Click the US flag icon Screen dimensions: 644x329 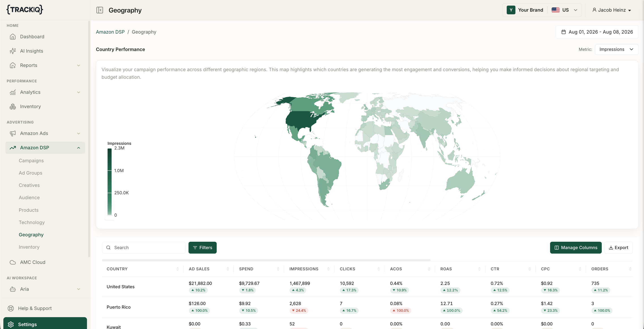555,10
